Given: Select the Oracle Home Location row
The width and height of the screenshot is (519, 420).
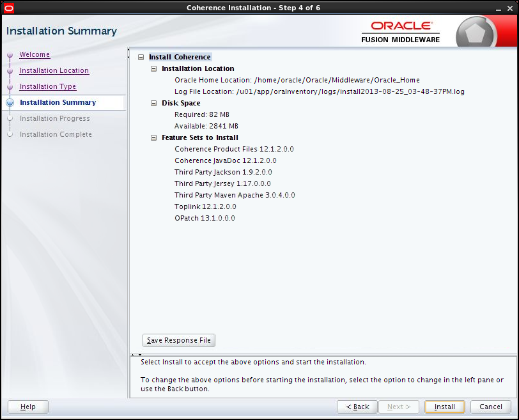Looking at the screenshot, I should pyautogui.click(x=297, y=80).
